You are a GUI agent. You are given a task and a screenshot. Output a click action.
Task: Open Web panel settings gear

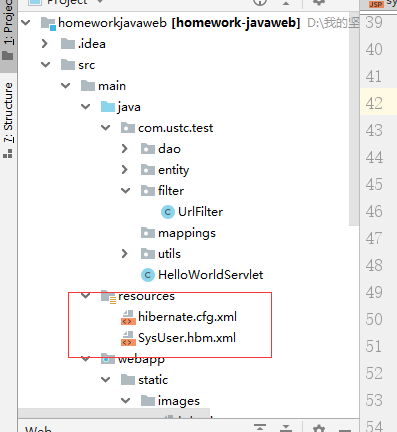tap(319, 428)
